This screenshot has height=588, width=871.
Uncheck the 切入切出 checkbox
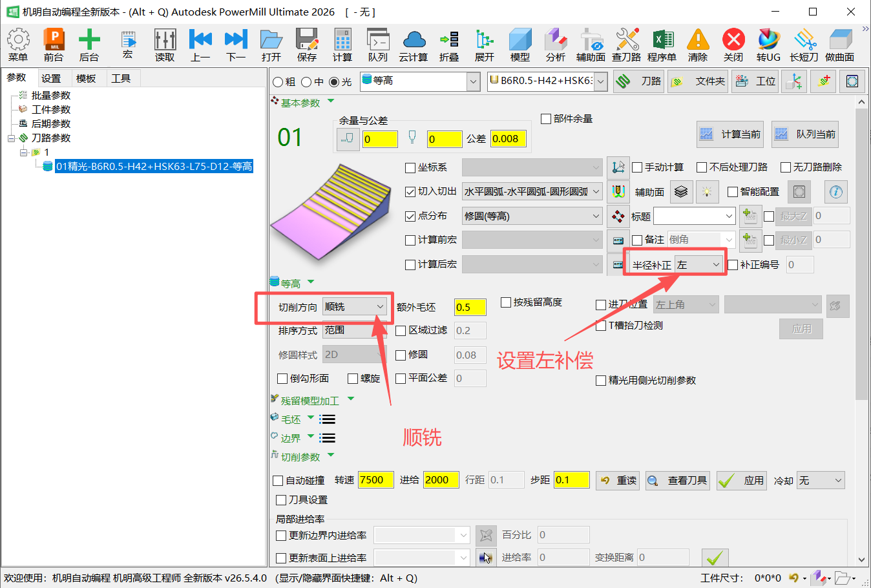click(410, 192)
